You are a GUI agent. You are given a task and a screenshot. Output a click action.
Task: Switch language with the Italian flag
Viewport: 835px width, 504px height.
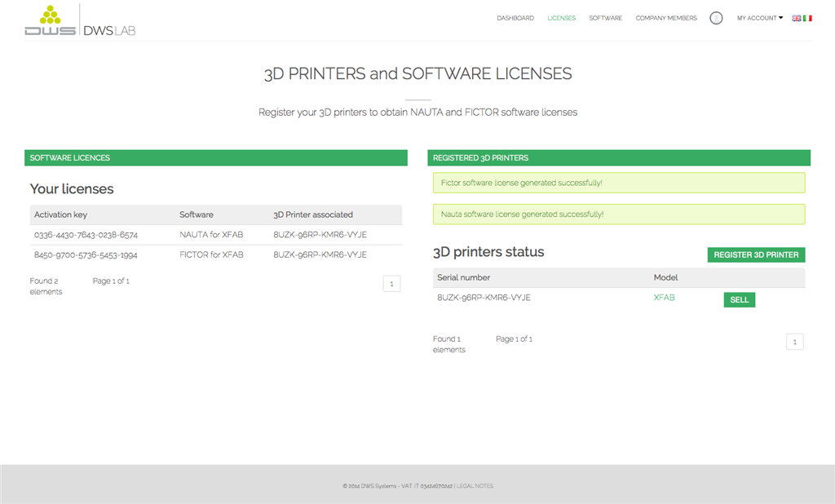coord(807,18)
